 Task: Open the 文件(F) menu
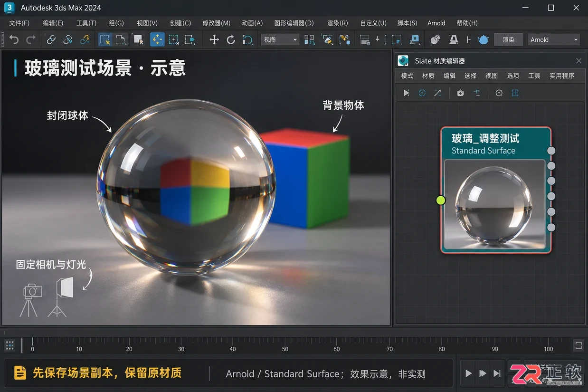coord(19,23)
